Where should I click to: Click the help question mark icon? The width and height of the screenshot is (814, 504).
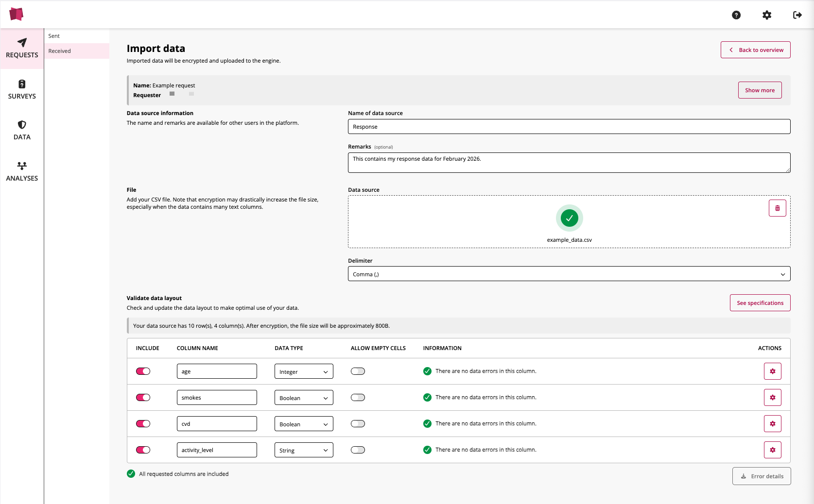point(736,15)
